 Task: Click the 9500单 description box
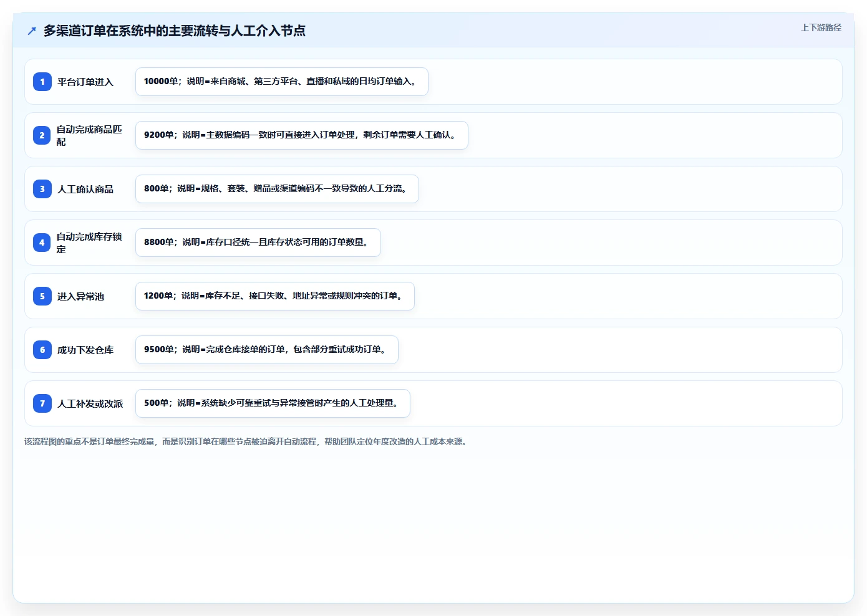click(267, 350)
